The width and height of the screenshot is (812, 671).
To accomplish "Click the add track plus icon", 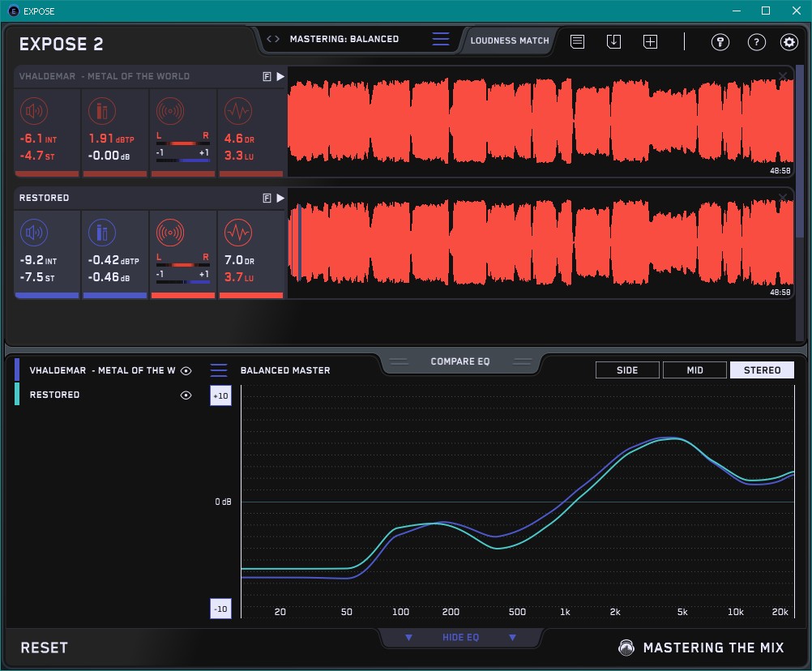I will (650, 41).
